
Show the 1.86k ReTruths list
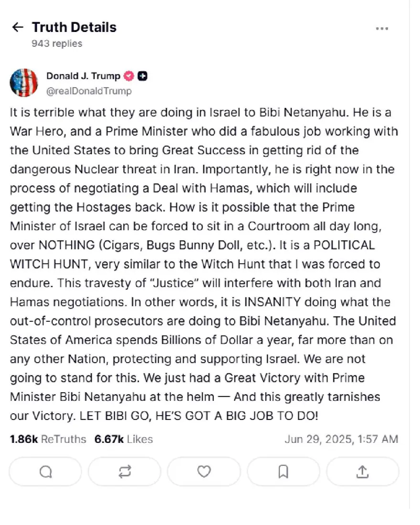(x=48, y=439)
